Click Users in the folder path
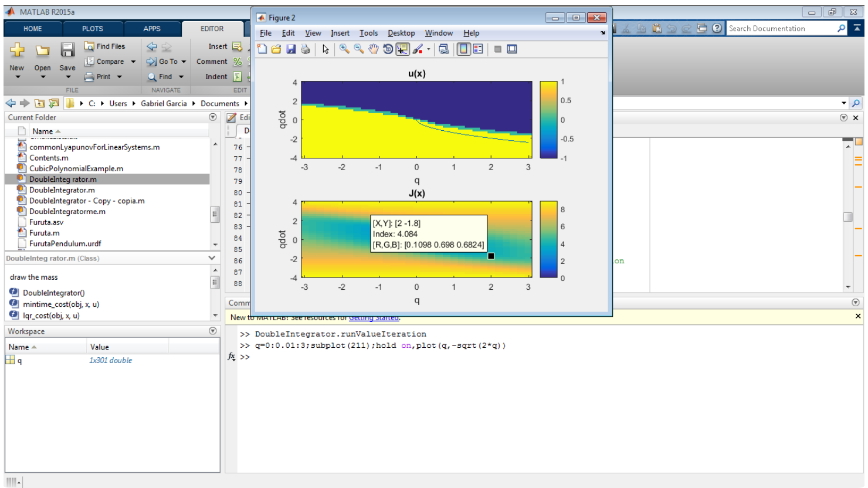Image resolution: width=868 pixels, height=488 pixels. tap(118, 104)
